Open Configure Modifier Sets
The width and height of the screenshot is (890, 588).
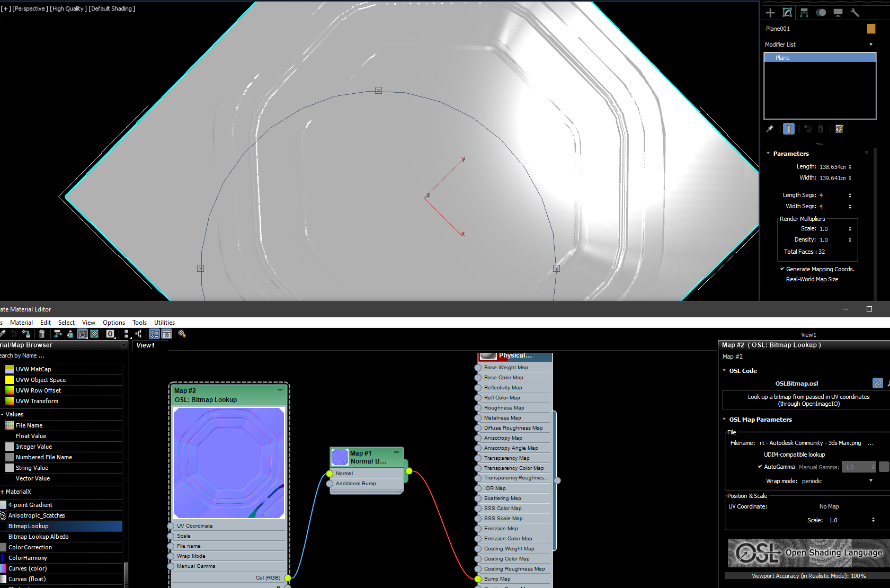pos(839,129)
